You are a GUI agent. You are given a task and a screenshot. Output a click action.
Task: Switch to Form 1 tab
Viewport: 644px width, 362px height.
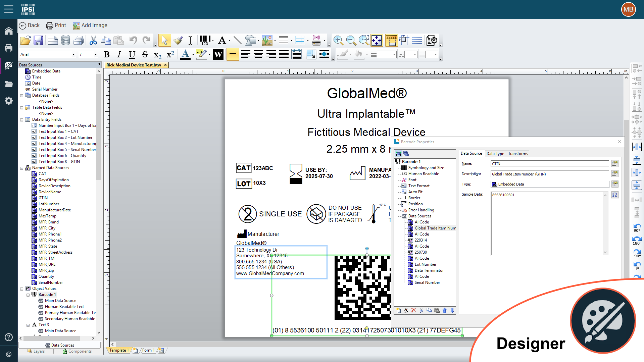[x=148, y=350]
